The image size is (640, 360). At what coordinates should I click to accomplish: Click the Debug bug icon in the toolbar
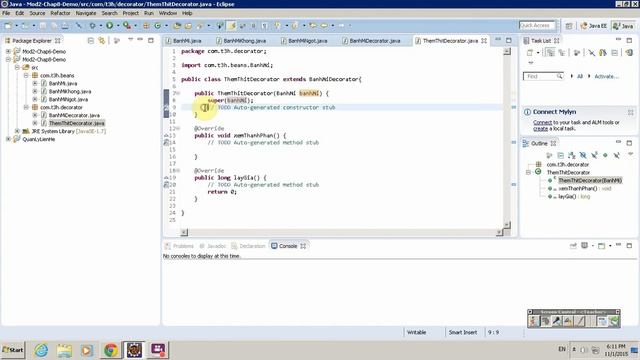(93, 26)
